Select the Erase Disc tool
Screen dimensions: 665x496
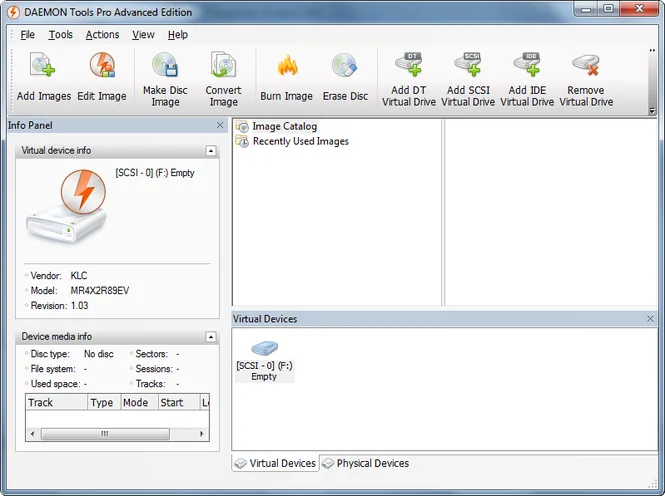tap(345, 77)
